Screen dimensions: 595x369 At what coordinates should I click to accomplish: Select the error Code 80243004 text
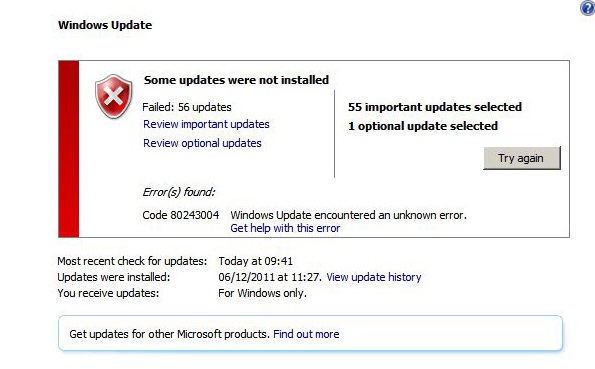(x=181, y=215)
